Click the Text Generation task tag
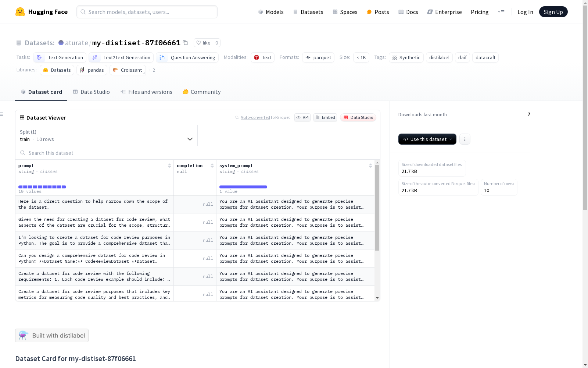The image size is (588, 368). point(60,57)
